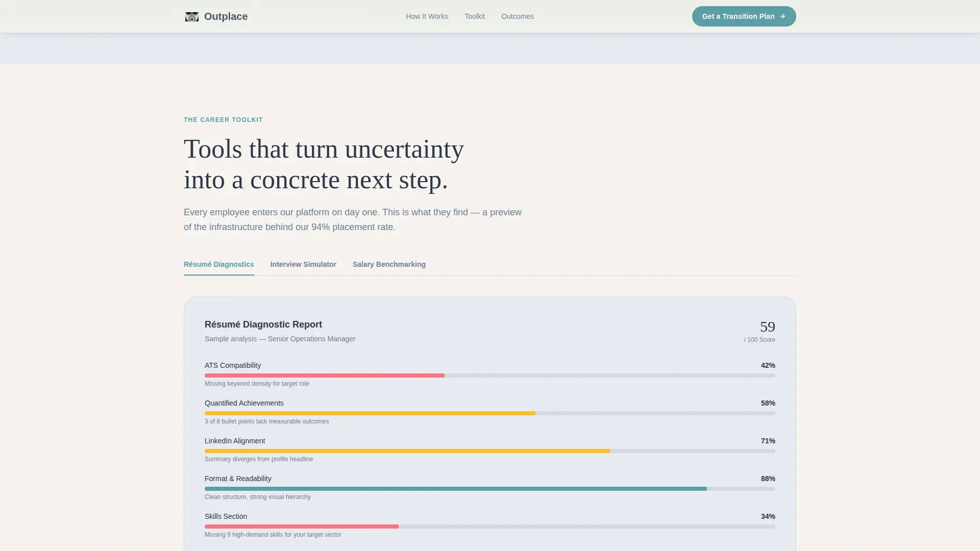Open the Outcomes navigation link
The width and height of the screenshot is (980, 551).
coord(517,16)
